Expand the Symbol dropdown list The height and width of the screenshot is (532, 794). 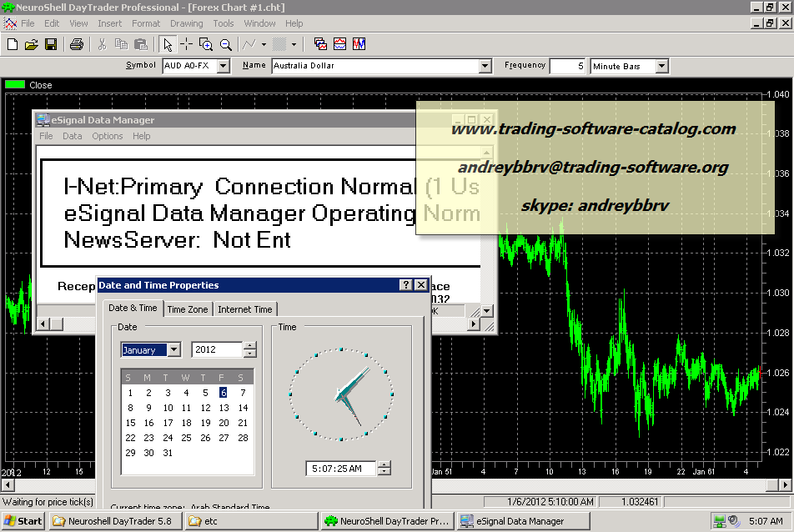223,67
